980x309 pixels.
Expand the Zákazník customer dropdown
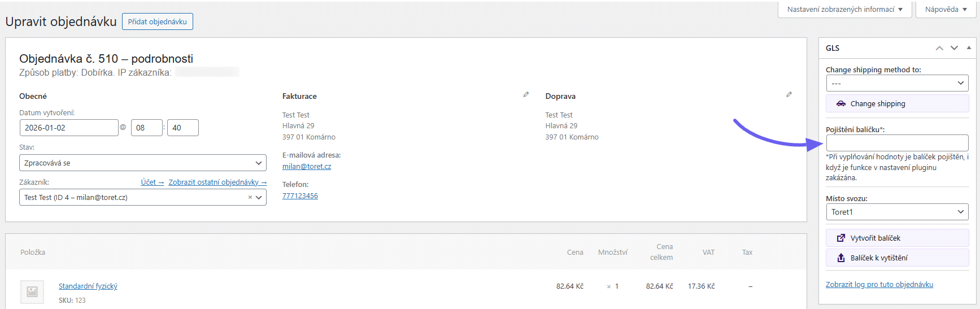click(x=259, y=198)
